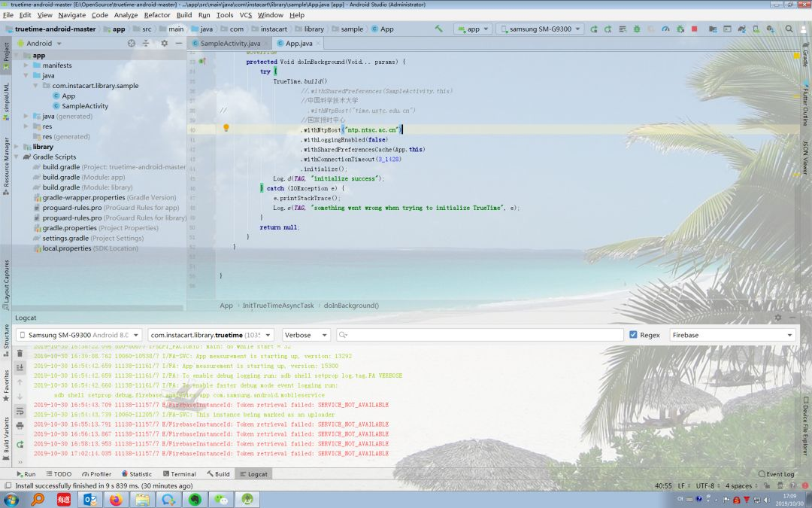Click the Logcat search input field
The image size is (812, 508).
[481, 335]
